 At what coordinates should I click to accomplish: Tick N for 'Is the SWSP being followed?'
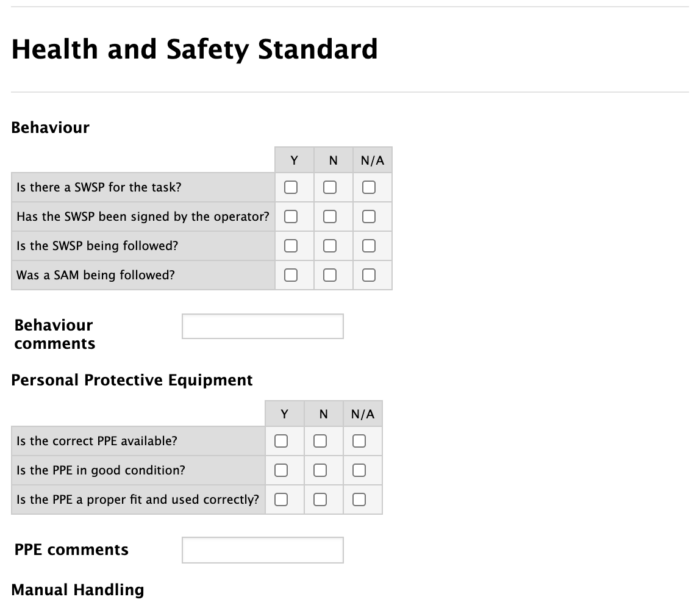[x=330, y=246]
